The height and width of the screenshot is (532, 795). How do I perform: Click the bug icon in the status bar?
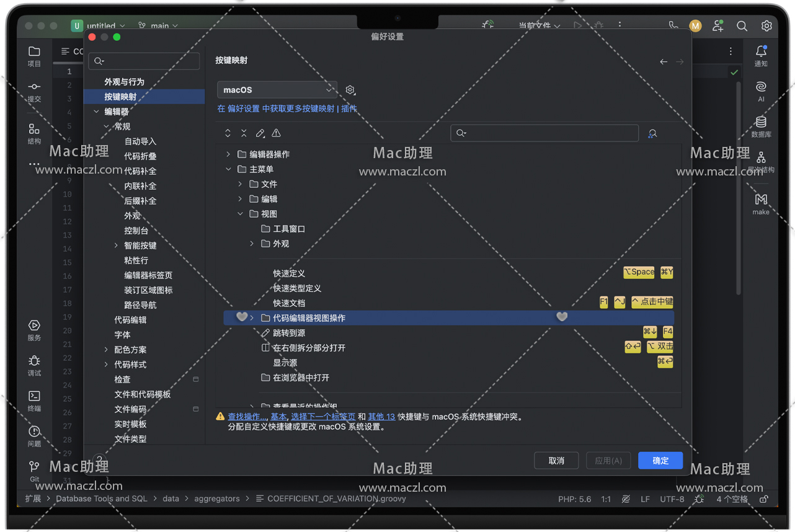click(x=700, y=499)
